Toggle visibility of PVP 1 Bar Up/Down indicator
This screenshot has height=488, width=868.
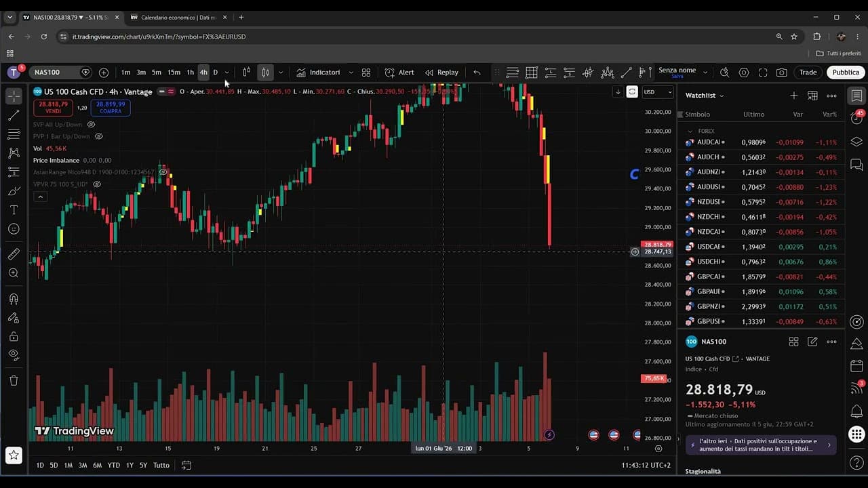[98, 136]
